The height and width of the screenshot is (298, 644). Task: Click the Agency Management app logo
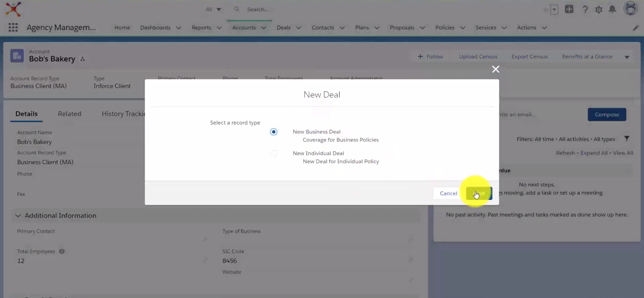pos(13,9)
